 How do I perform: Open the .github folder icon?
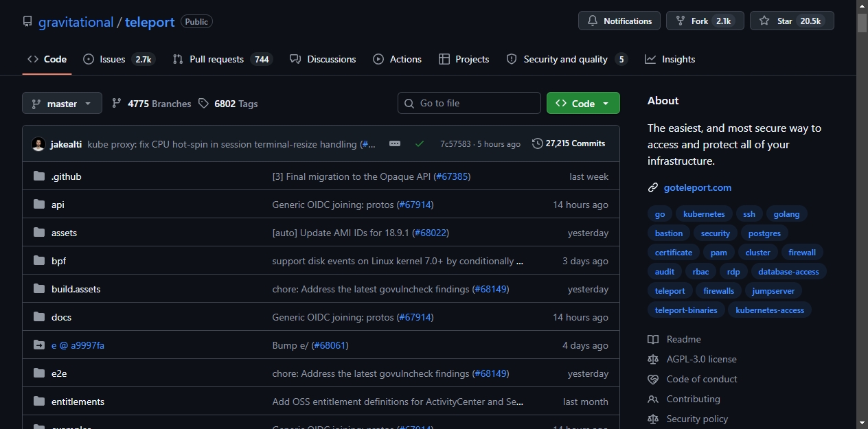[x=39, y=176]
